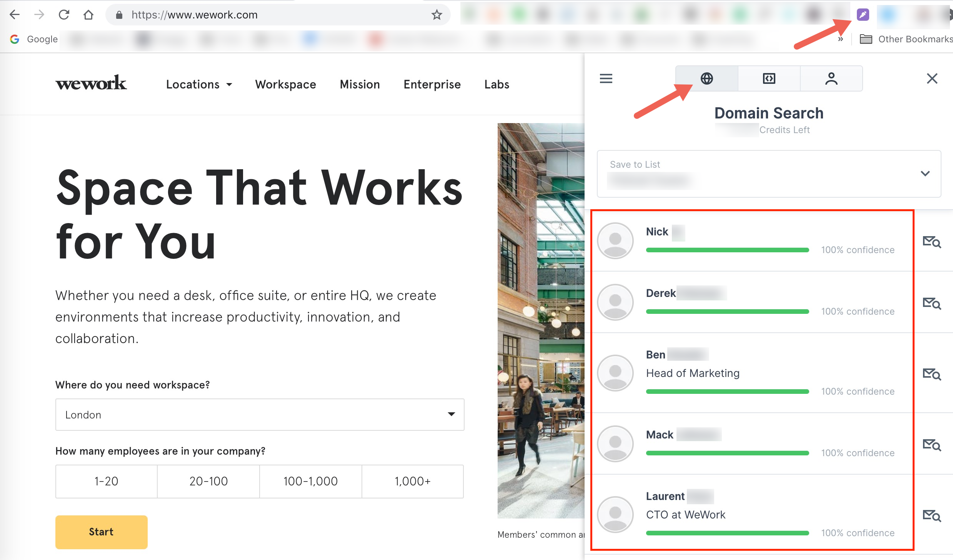
Task: Open the London location dropdown
Action: click(260, 415)
